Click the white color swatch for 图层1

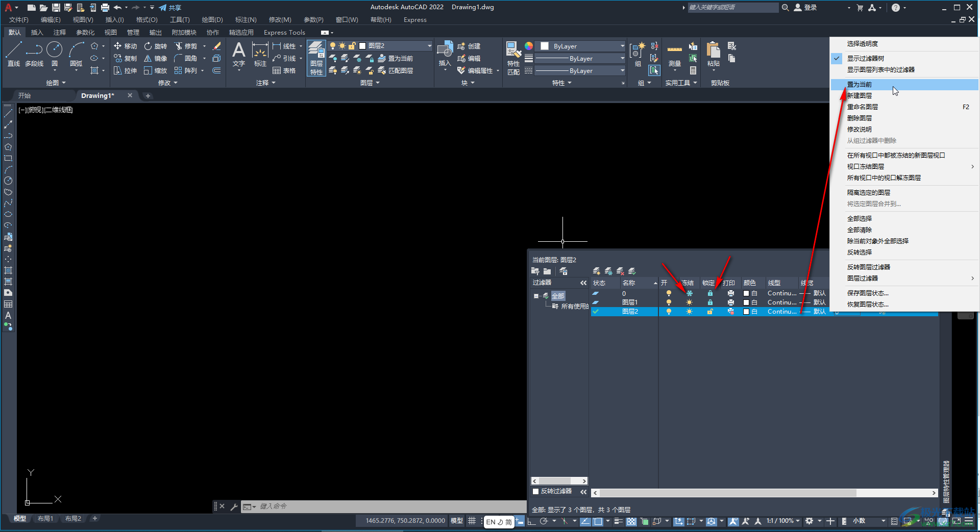click(746, 302)
